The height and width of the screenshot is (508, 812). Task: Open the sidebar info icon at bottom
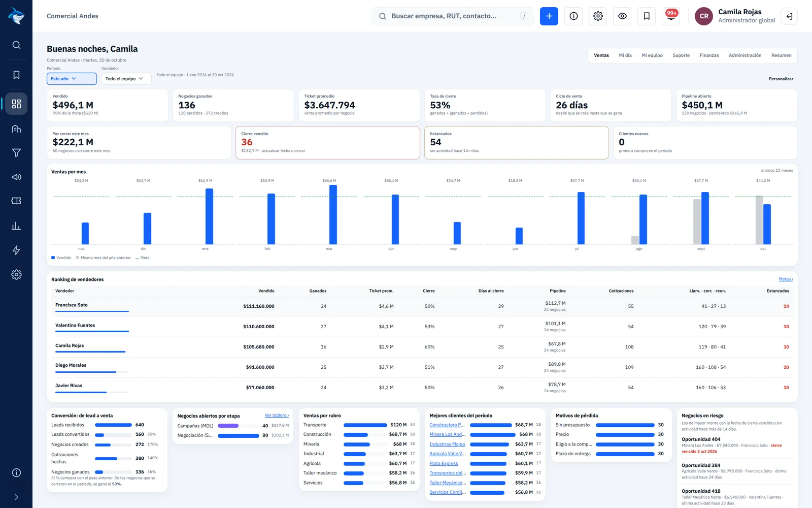click(16, 473)
